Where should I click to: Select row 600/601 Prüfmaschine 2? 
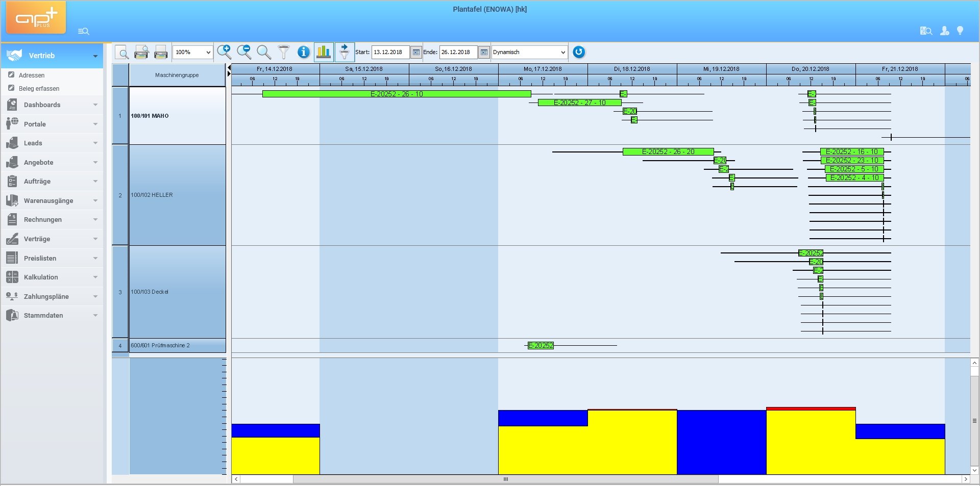177,345
